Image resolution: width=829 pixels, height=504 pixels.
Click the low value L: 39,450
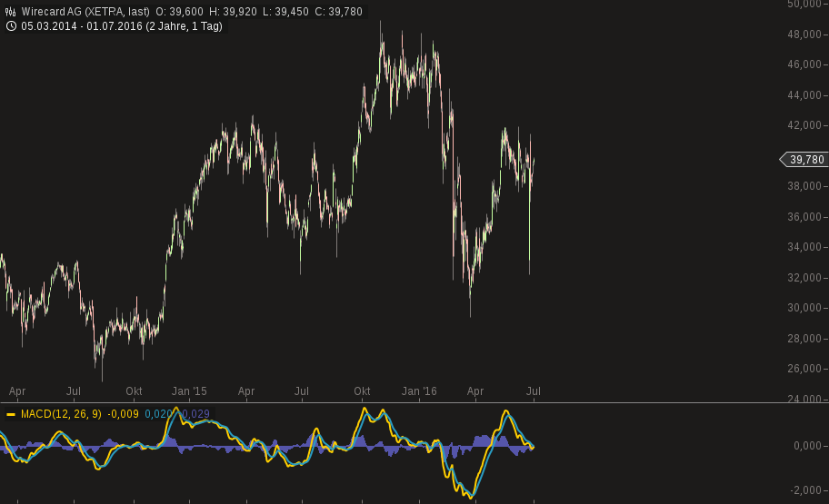[x=285, y=12]
